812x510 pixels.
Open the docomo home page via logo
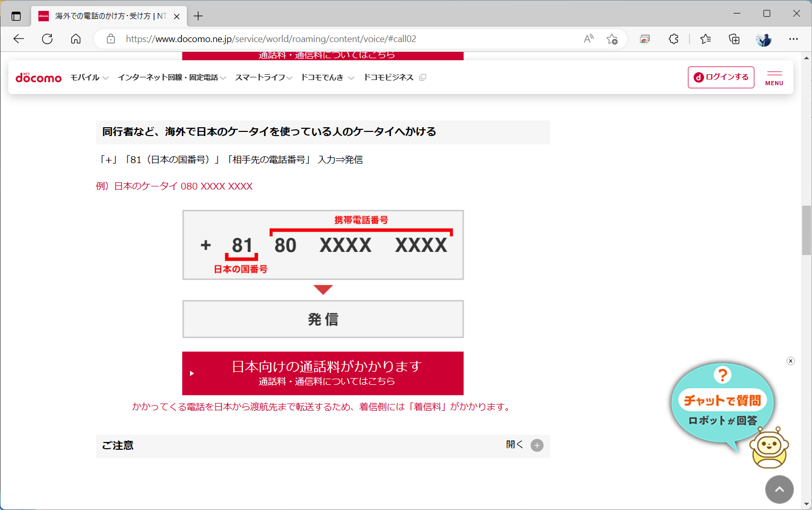pyautogui.click(x=38, y=77)
